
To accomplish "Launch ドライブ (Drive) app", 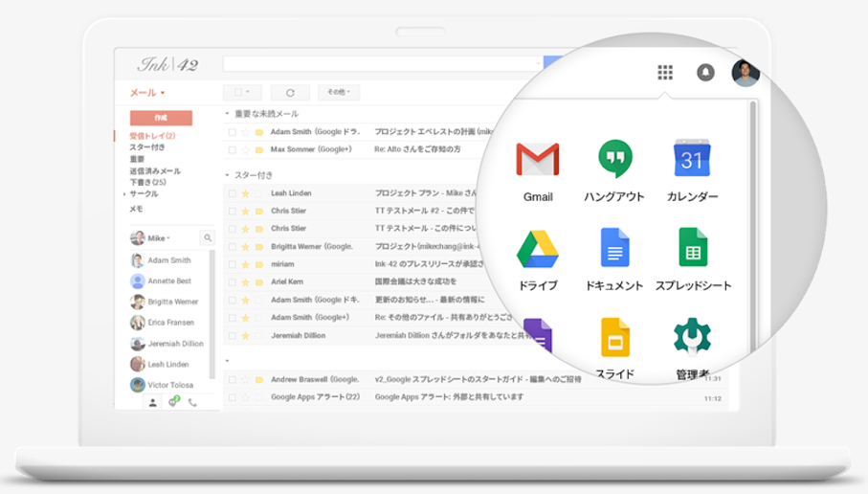I will coord(538,259).
